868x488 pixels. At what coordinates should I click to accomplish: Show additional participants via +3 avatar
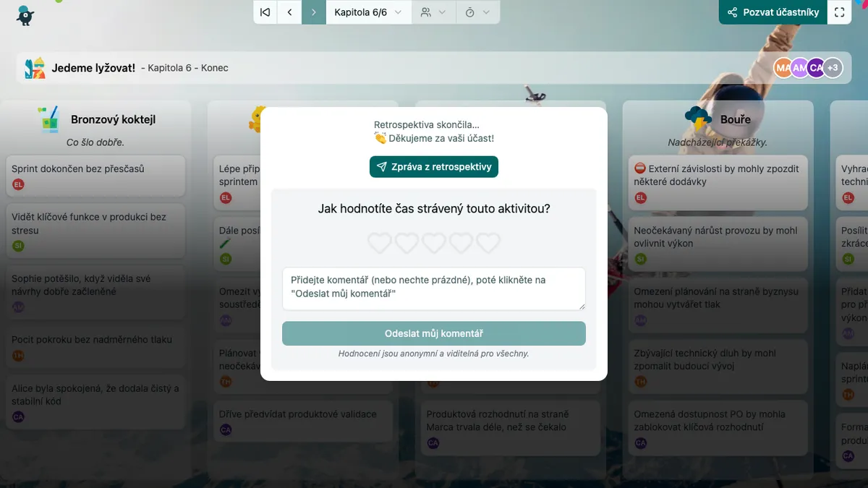[x=833, y=68]
